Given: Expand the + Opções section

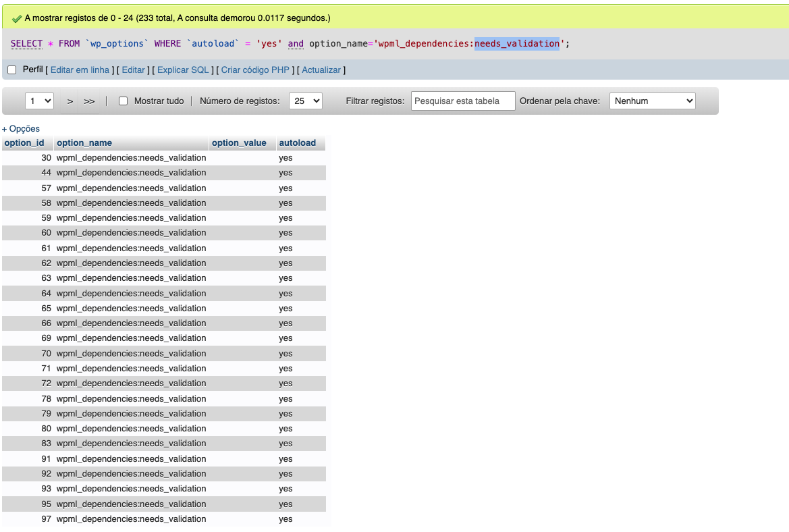Looking at the screenshot, I should point(21,129).
